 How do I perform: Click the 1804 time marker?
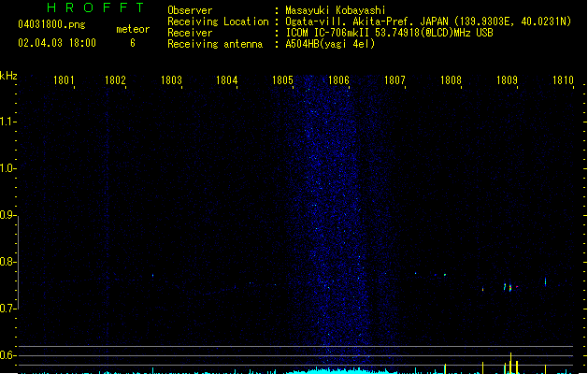(x=227, y=80)
